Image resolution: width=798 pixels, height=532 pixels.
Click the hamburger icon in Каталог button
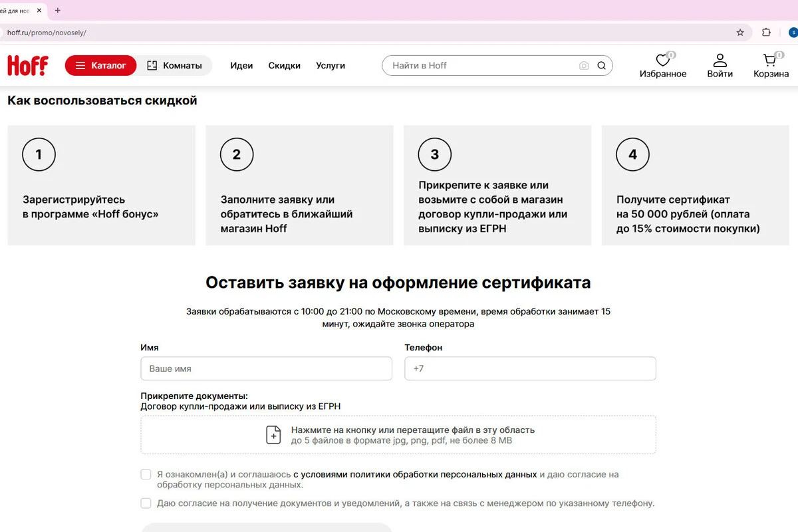point(80,66)
